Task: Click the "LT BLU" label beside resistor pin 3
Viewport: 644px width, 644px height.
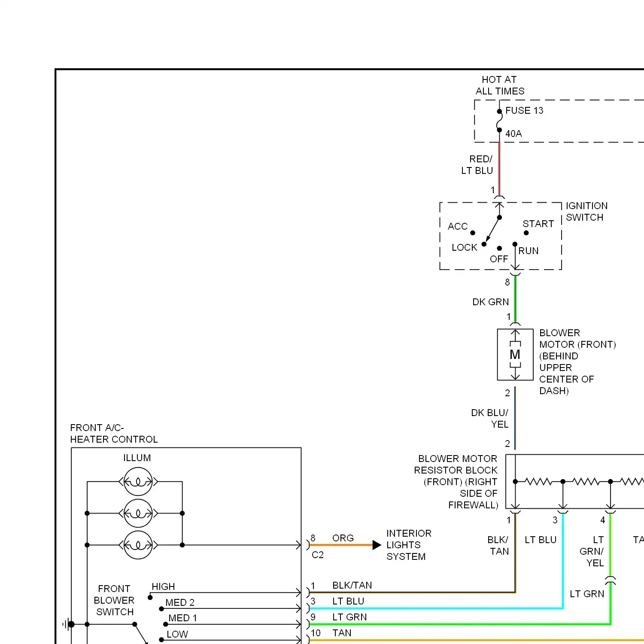Action: (x=541, y=540)
